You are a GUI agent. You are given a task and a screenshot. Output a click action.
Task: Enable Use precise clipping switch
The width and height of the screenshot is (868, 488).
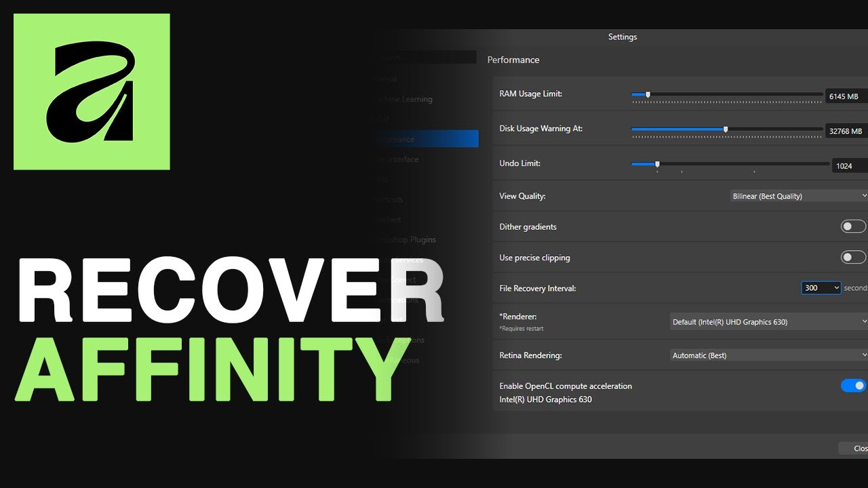tap(853, 258)
